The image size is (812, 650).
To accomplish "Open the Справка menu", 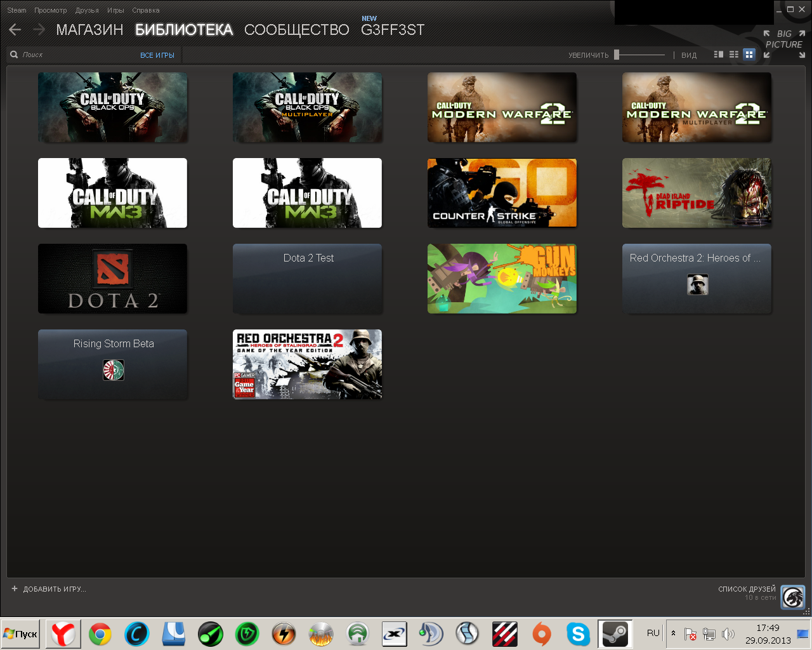I will point(146,10).
